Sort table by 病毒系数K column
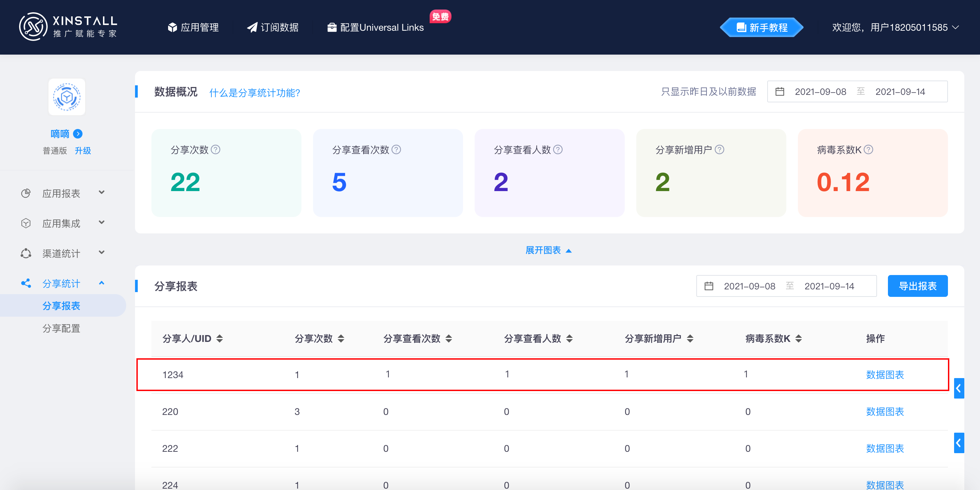 pos(799,338)
